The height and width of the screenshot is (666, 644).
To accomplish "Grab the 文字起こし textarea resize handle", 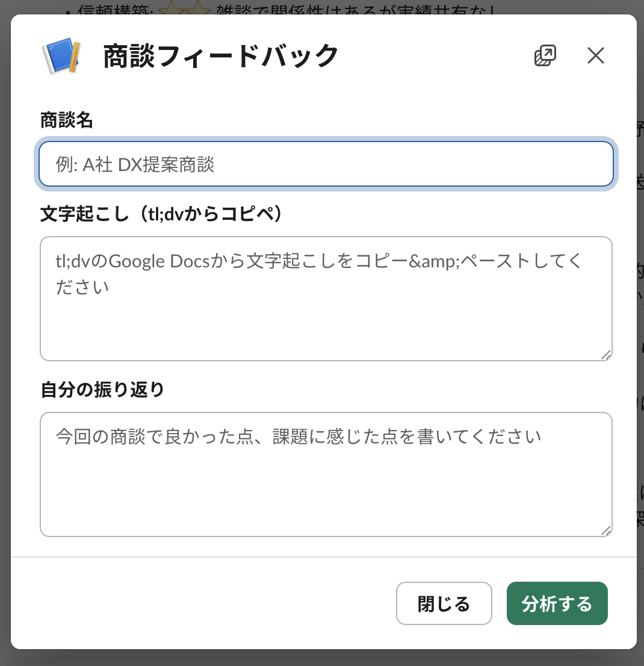I will coord(606,355).
